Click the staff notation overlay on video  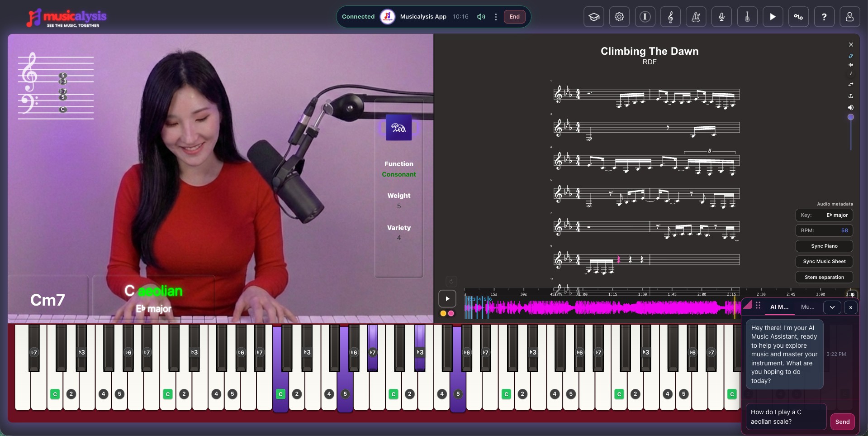[x=56, y=86]
